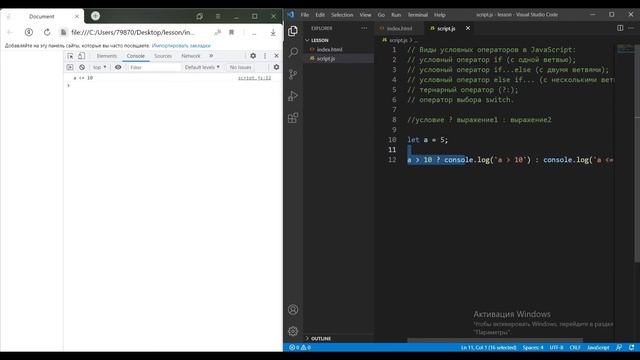Open the Edit menu in VS Code

[x=320, y=15]
